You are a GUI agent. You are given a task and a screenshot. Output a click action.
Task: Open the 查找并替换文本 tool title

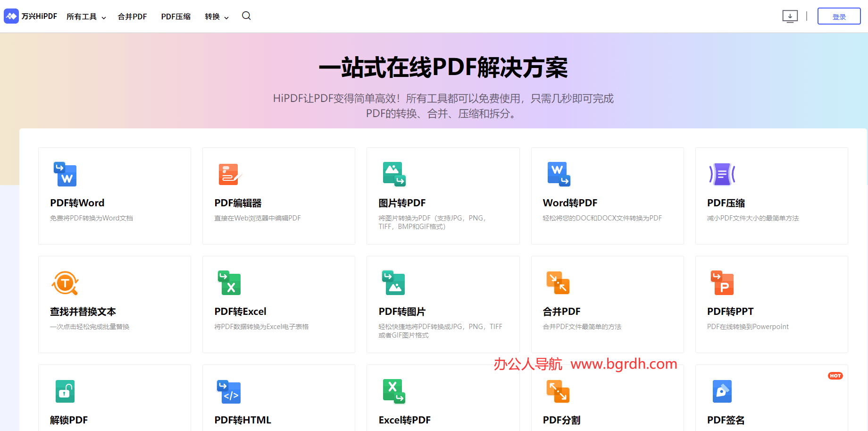83,312
